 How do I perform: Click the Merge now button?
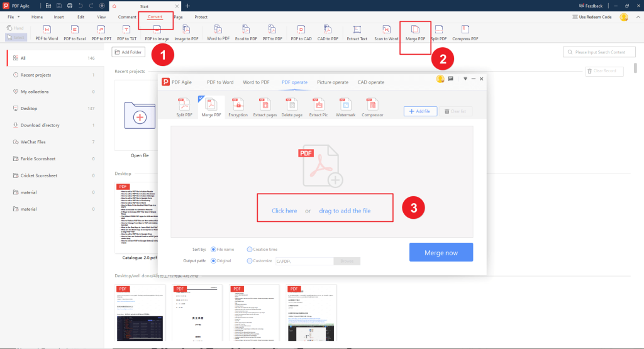(x=441, y=252)
